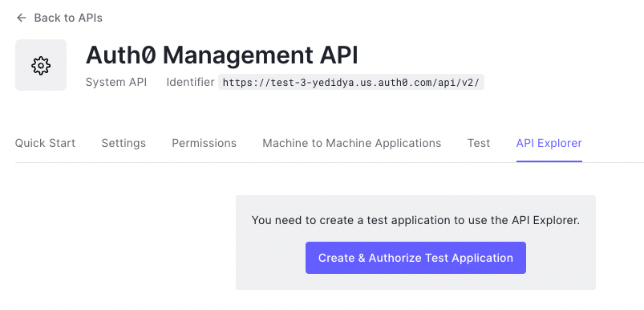
Task: Switch to the Test tab
Action: coord(479,143)
